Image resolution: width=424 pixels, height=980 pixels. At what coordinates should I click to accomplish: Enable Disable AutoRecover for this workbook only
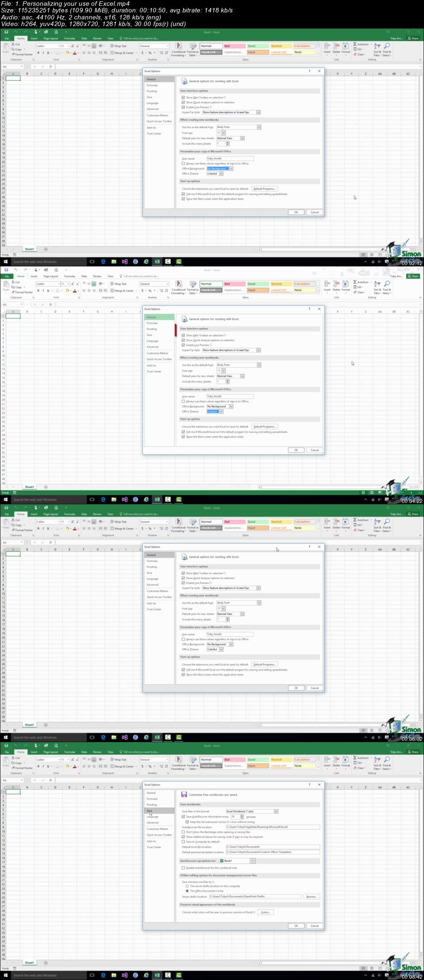click(x=183, y=868)
